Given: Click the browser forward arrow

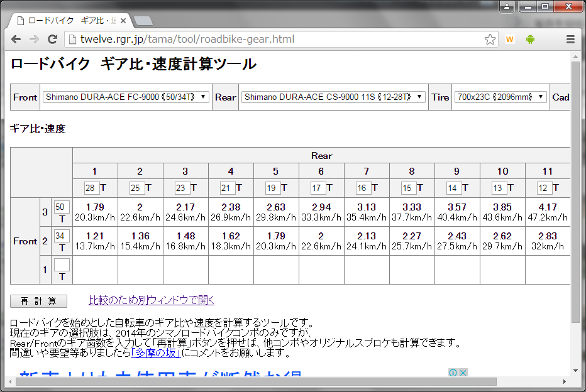Looking at the screenshot, I should click(34, 39).
